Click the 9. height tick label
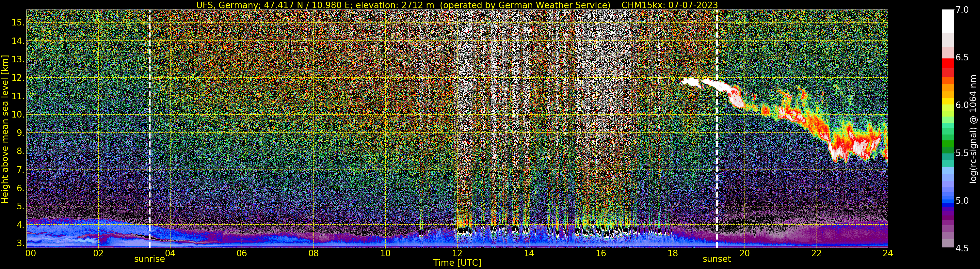The width and height of the screenshot is (980, 269). [x=21, y=133]
